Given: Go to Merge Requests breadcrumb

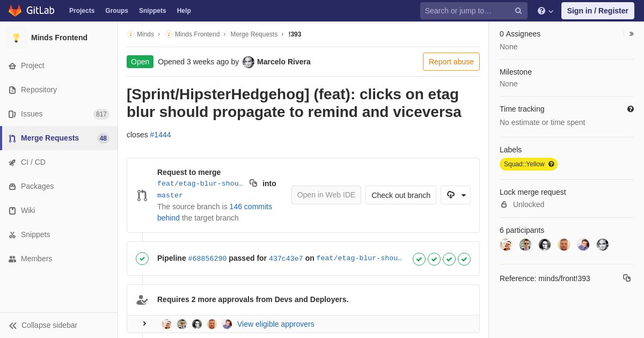Looking at the screenshot, I should pos(254,34).
